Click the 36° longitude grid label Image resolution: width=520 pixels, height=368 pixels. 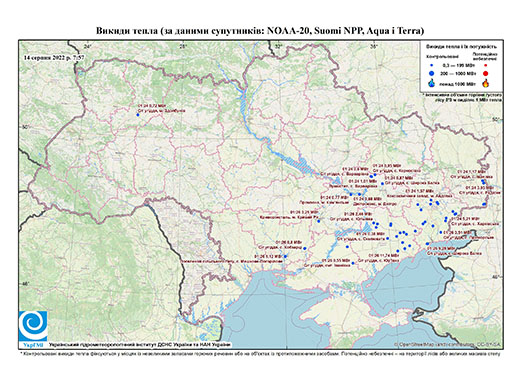pyautogui.click(x=374, y=47)
